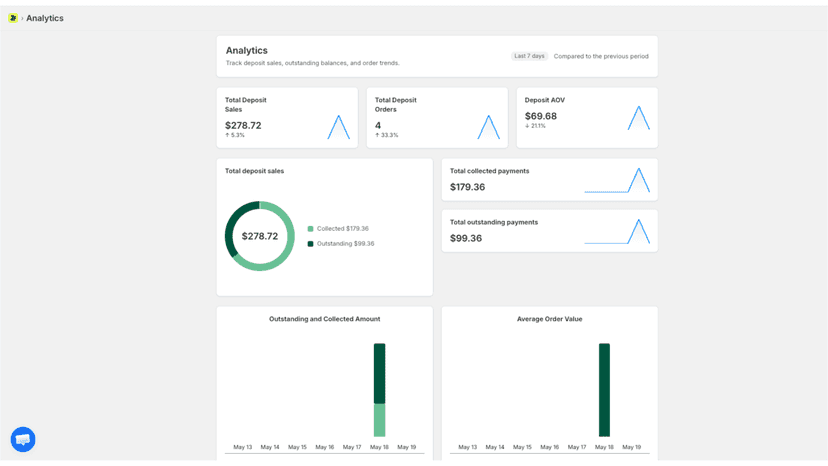Click 'Outstanding and Collected Amount' chart title
The image size is (828, 466).
coord(325,319)
